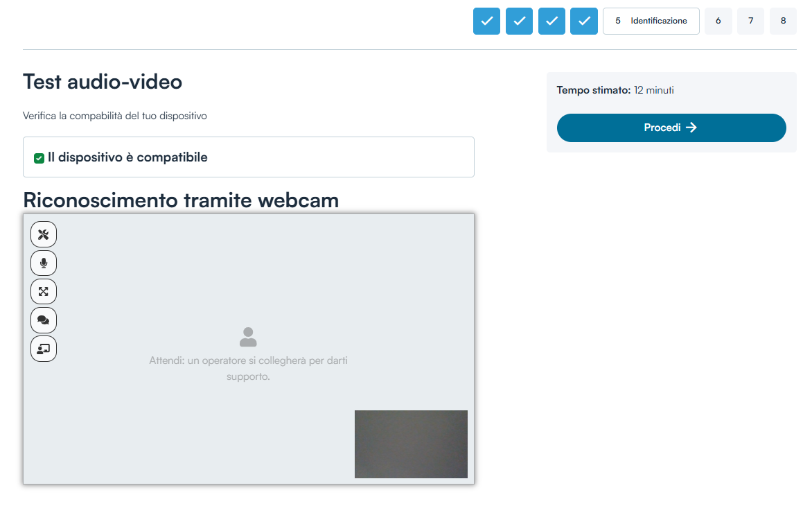The width and height of the screenshot is (812, 515).
Task: Click the "Il dispositivo è compatibile" status box
Action: pyautogui.click(x=248, y=157)
